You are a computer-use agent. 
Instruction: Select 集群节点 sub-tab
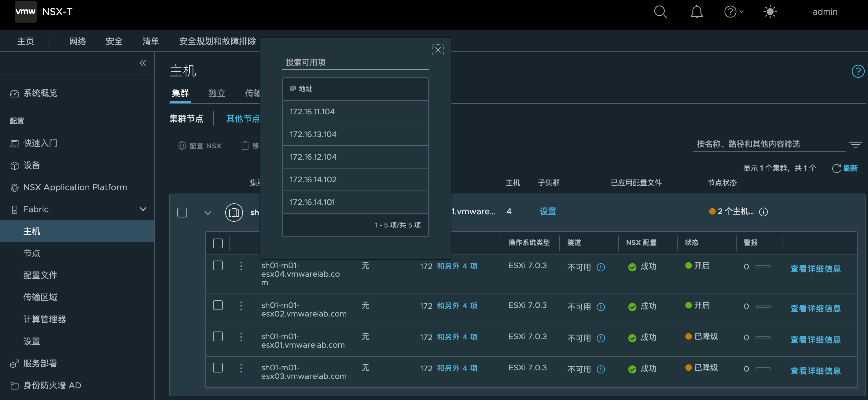186,118
